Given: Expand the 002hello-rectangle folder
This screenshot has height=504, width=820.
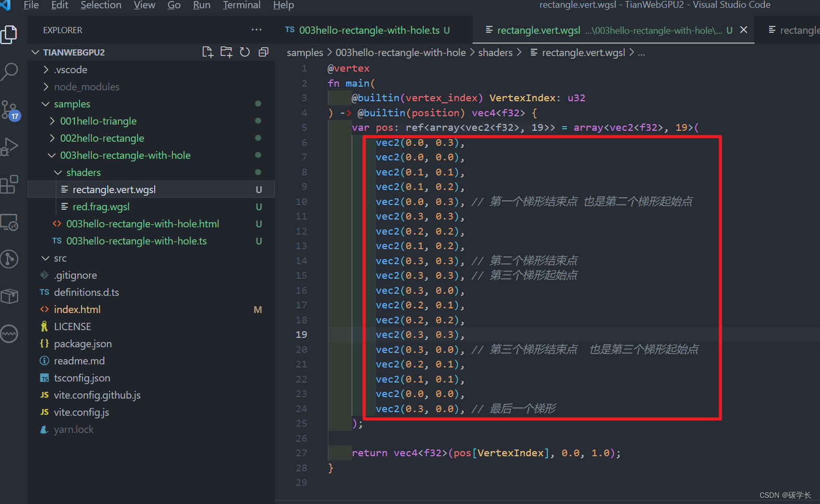Looking at the screenshot, I should coord(52,138).
